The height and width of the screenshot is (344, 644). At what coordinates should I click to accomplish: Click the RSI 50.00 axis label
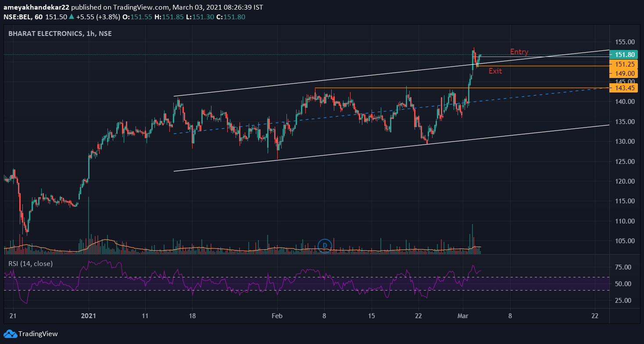[x=623, y=284]
